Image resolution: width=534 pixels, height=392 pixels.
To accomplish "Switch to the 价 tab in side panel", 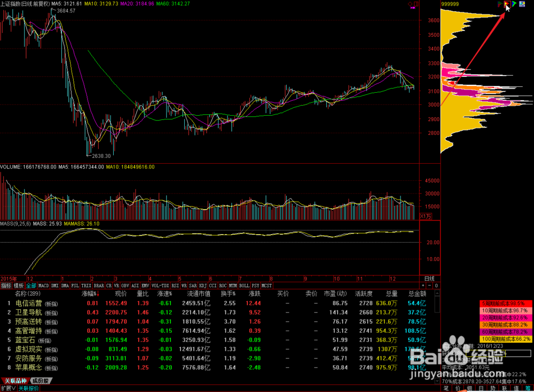I will 458,389.
